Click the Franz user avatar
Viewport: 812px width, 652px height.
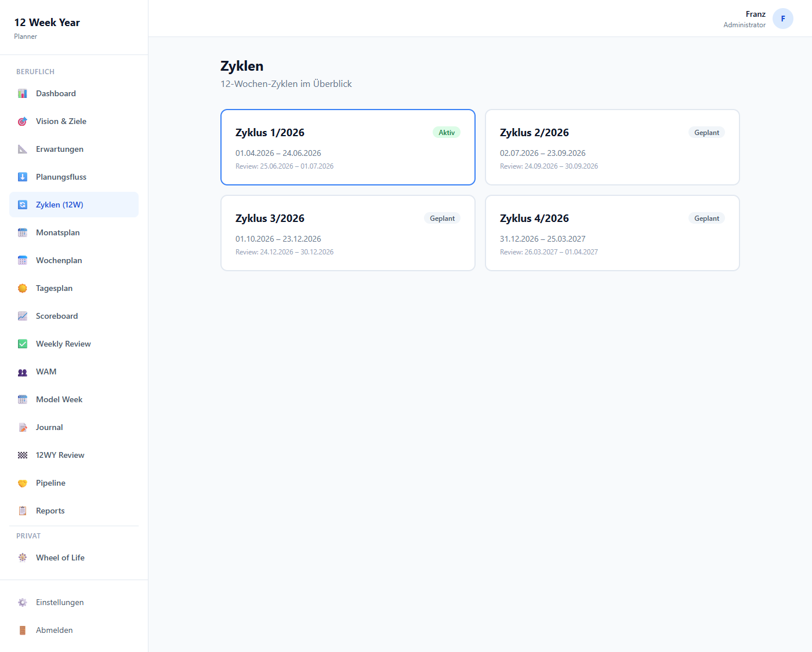(782, 19)
